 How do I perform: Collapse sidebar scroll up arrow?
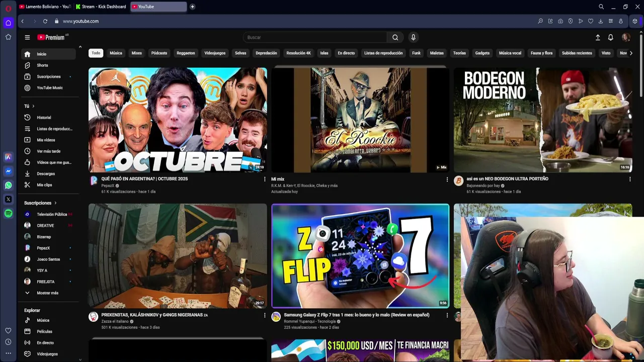(80, 47)
